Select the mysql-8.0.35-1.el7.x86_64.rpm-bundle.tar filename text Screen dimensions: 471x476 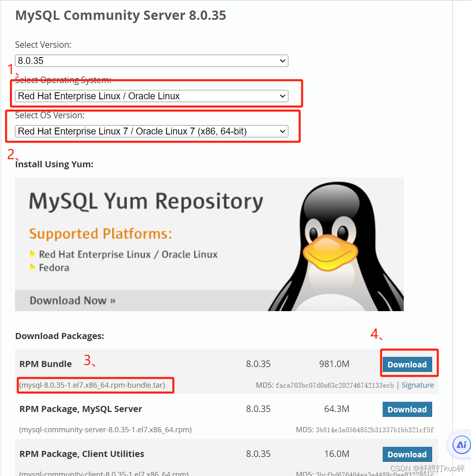pyautogui.click(x=92, y=385)
